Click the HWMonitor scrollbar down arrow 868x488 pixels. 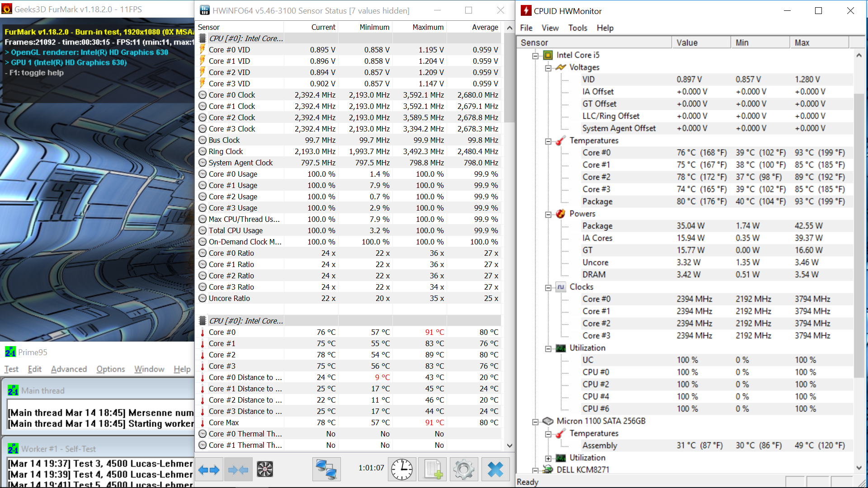859,468
